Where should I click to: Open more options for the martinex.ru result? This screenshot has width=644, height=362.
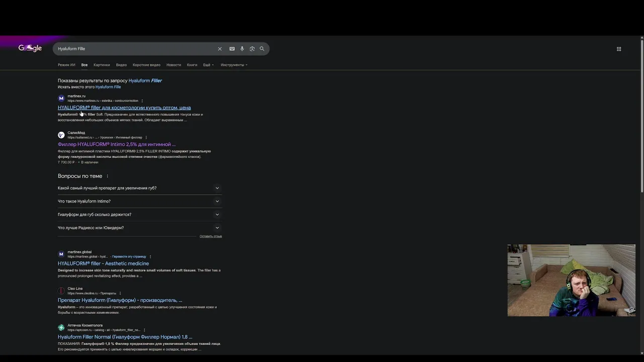tap(142, 101)
